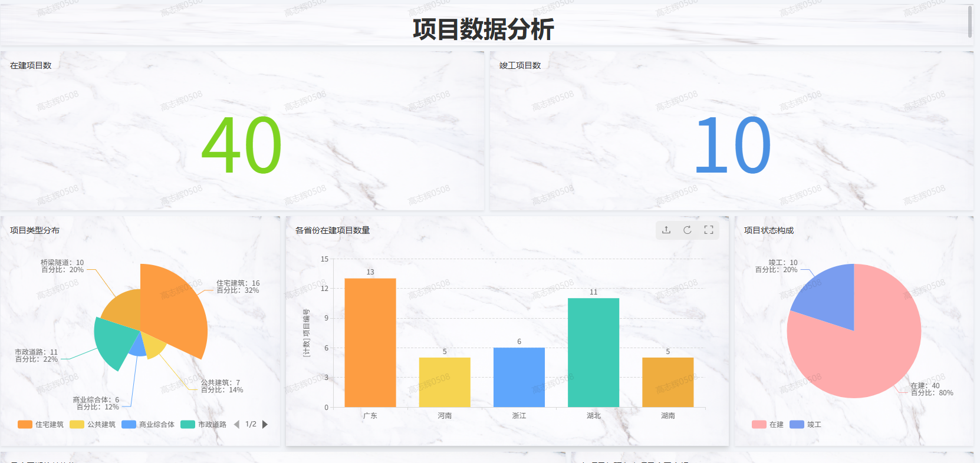Click the y-axis title [计数] 项目编号
The height and width of the screenshot is (463, 980).
point(306,333)
